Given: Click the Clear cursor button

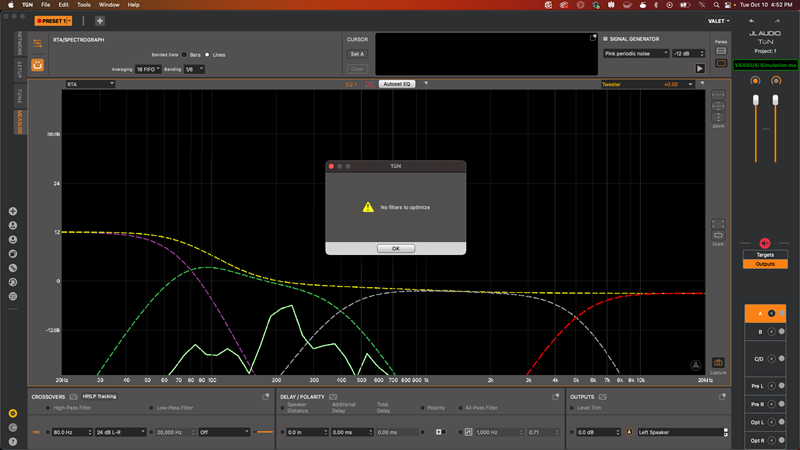Looking at the screenshot, I should click(357, 69).
